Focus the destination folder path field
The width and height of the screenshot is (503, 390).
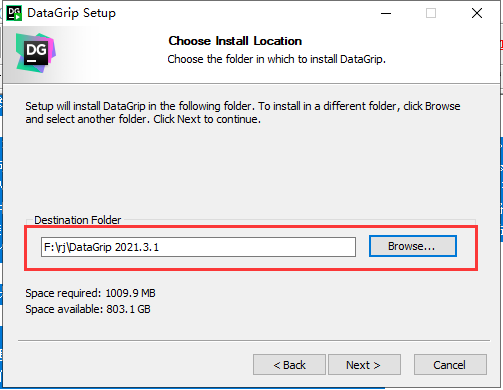click(198, 247)
